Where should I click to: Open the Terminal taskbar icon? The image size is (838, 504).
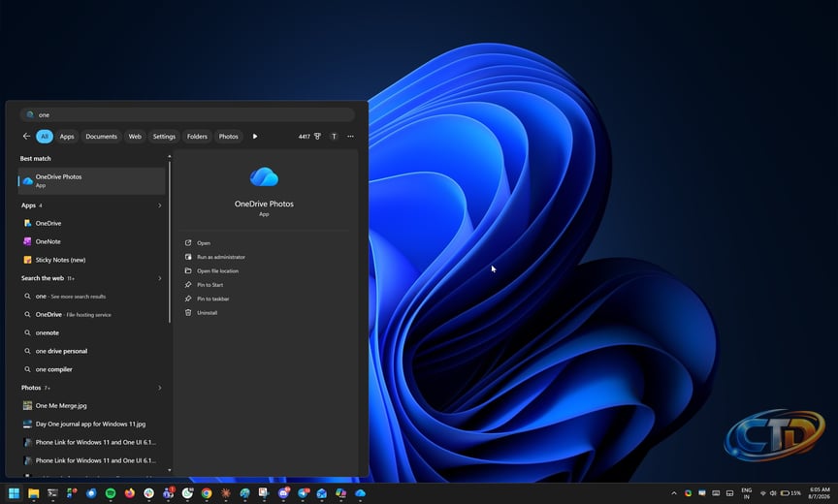[x=52, y=493]
